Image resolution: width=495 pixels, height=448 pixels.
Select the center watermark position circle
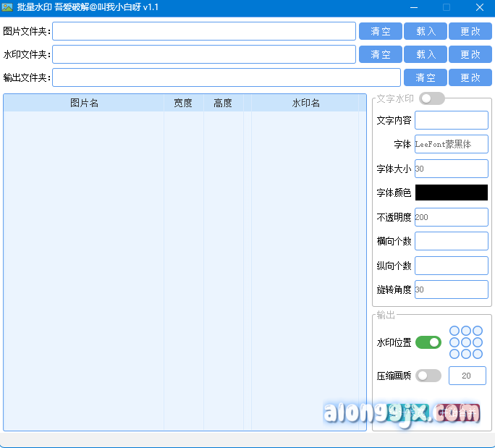click(466, 342)
